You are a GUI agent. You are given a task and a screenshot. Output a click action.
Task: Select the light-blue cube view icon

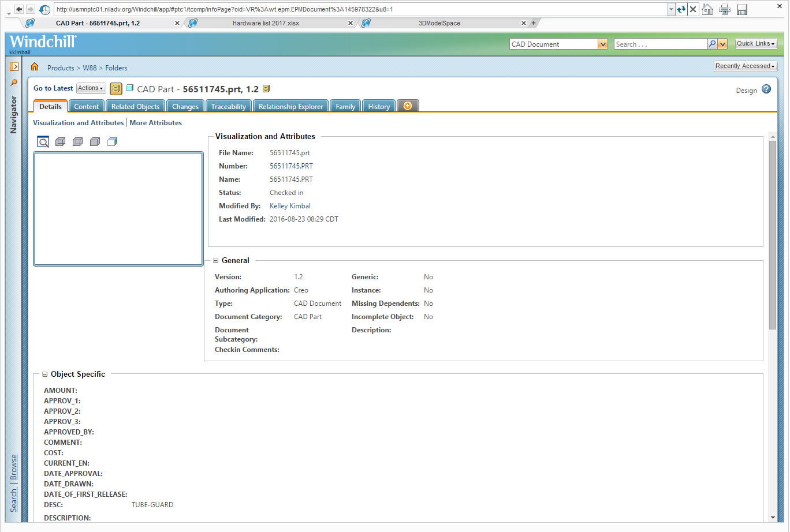tap(112, 141)
